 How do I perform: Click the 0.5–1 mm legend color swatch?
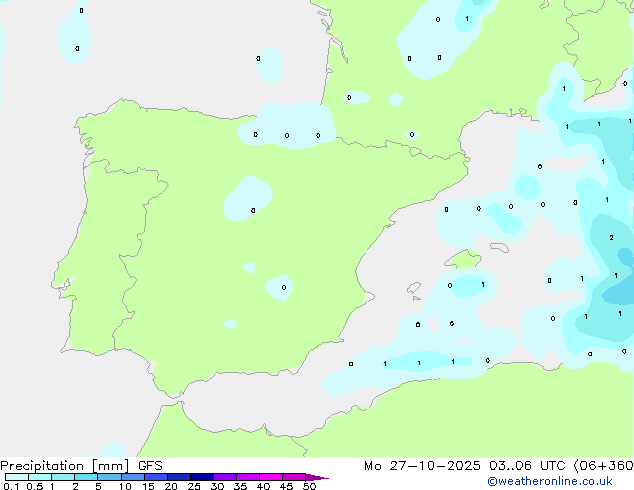click(x=40, y=477)
